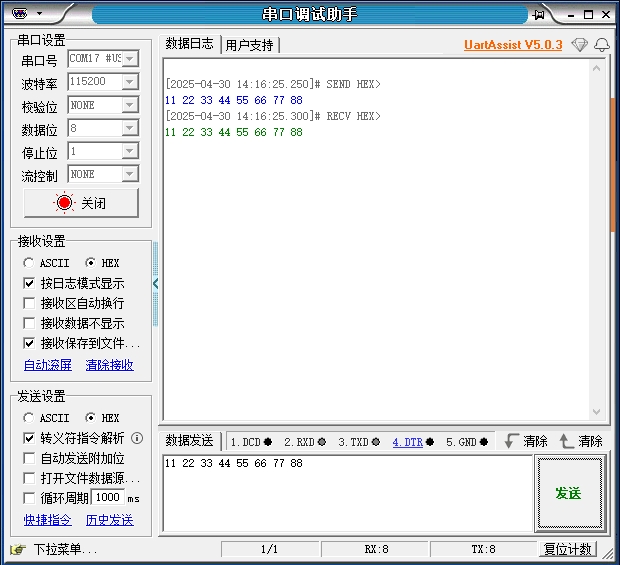Close the serial port with 关闭 button
Viewport: 620px width, 565px height.
[81, 203]
